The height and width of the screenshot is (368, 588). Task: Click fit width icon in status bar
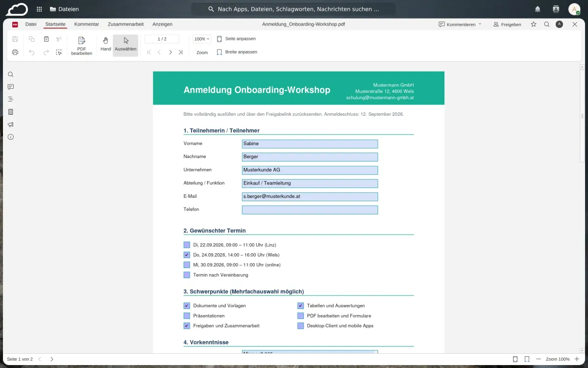tap(527, 359)
